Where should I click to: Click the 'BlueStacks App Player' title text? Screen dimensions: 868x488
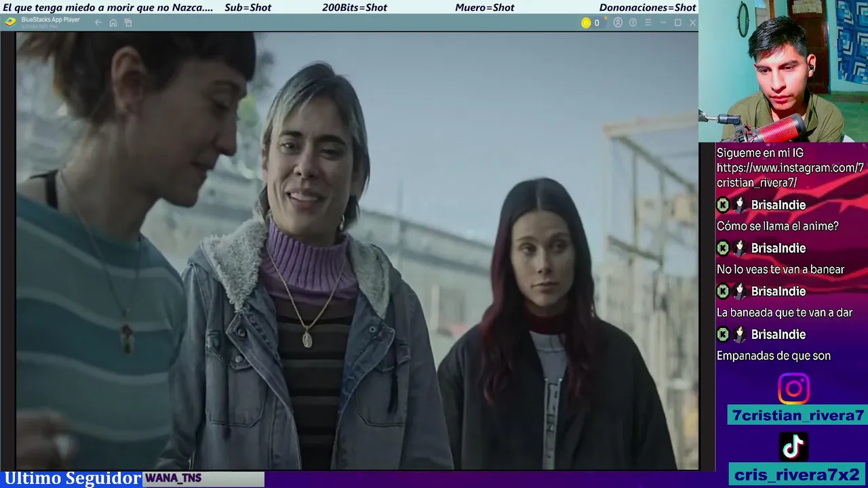tap(51, 20)
